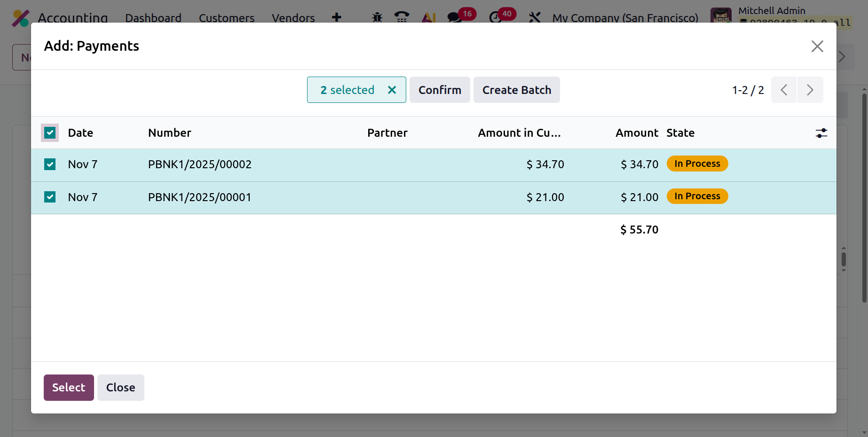Open the Vendors menu
The image size is (868, 437).
pyautogui.click(x=293, y=18)
